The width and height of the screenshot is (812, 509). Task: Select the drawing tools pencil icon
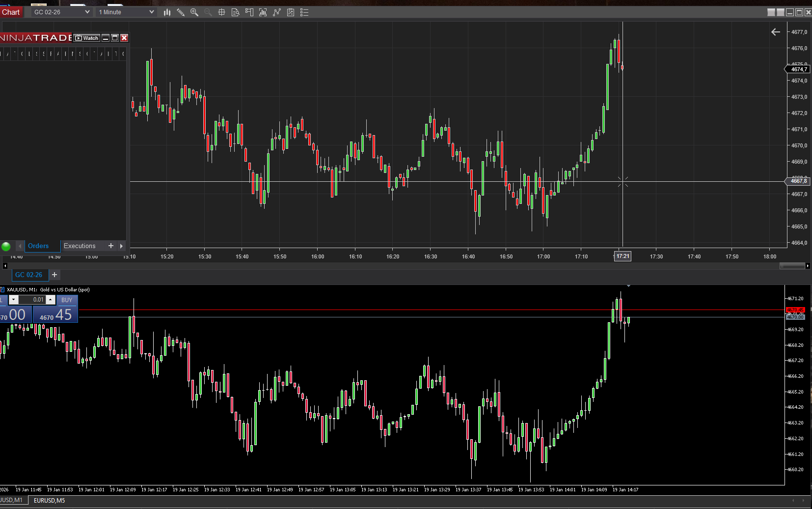tap(181, 12)
